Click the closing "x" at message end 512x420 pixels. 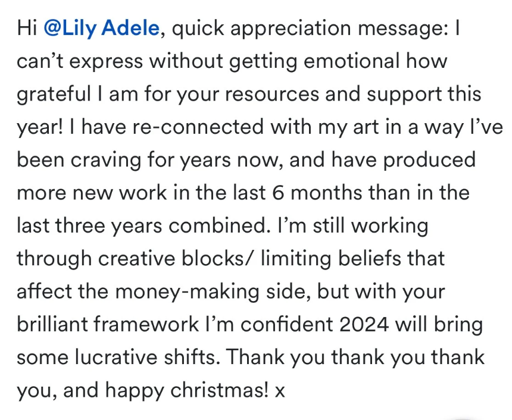click(280, 391)
